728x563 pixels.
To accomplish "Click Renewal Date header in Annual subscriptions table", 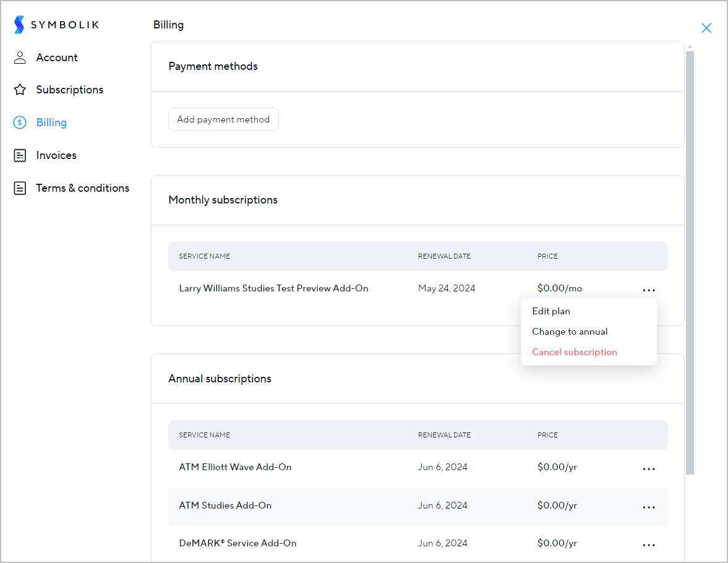I will 444,436.
